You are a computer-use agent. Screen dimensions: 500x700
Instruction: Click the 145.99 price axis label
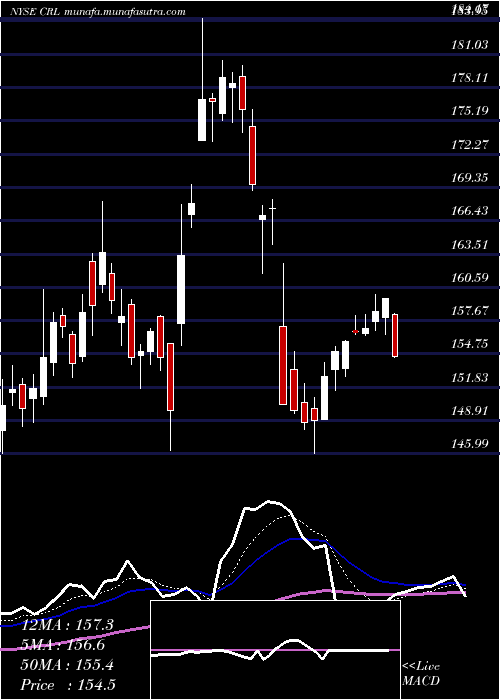(471, 444)
